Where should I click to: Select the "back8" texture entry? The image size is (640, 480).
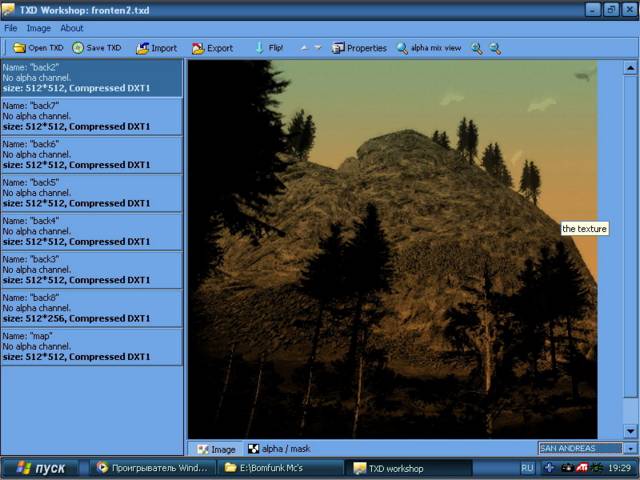point(91,308)
